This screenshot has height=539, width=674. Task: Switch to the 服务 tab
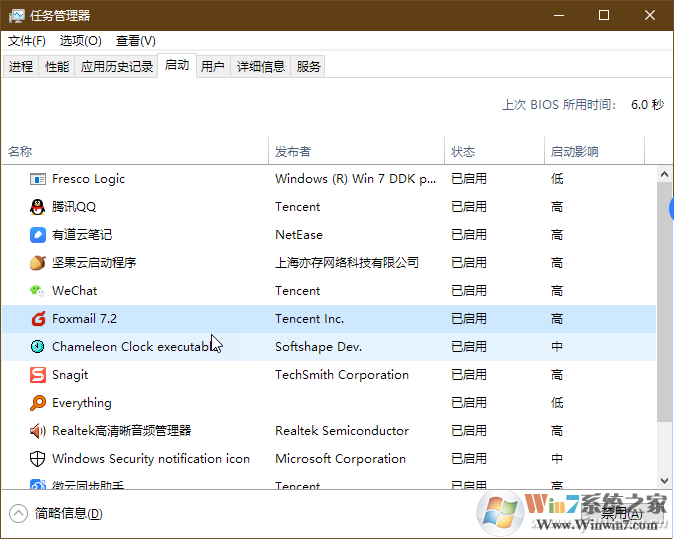[308, 67]
